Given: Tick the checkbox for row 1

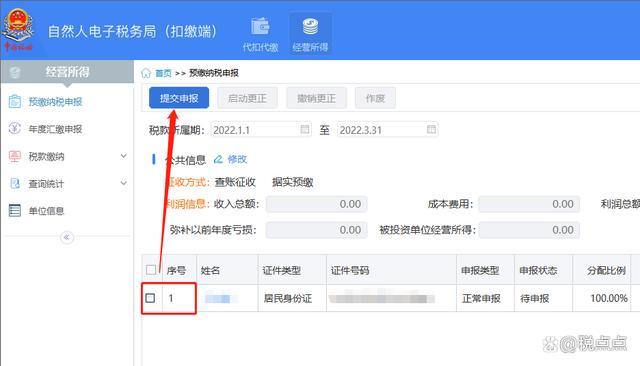Looking at the screenshot, I should 150,298.
